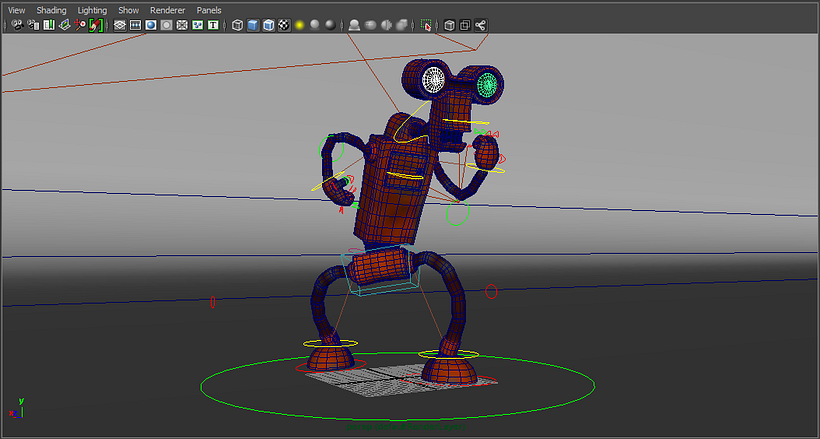Enable smooth shade all mode

[x=253, y=25]
